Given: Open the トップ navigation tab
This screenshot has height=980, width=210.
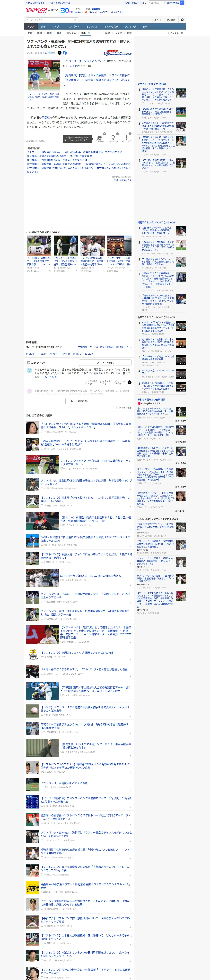Looking at the screenshot, I should [31, 27].
